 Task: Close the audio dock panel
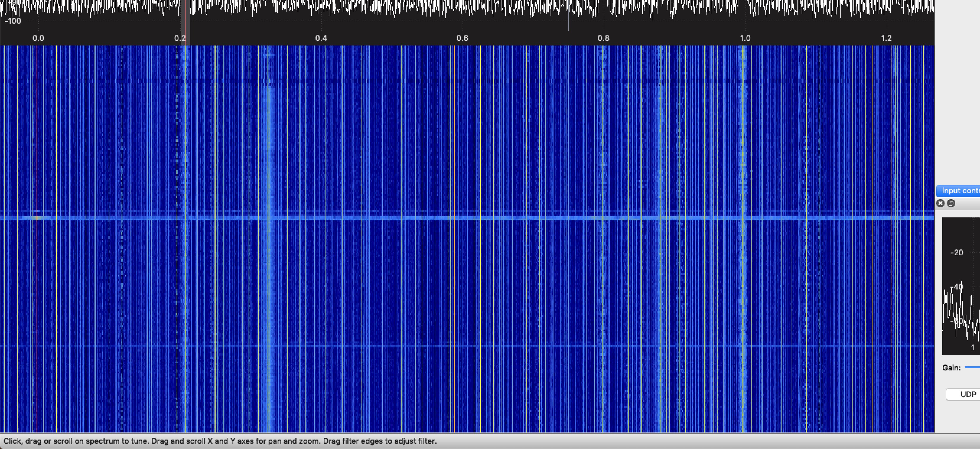(940, 203)
